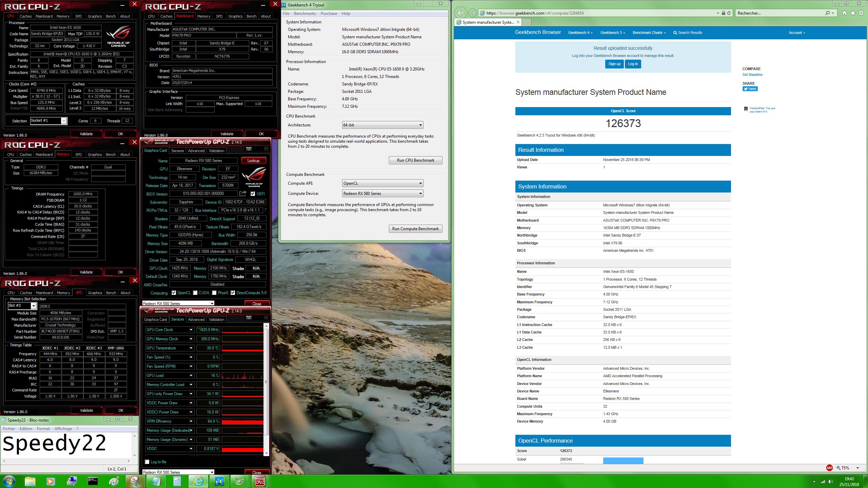The image size is (868, 488).
Task: Click the lock security icon in the address bar
Action: click(723, 13)
